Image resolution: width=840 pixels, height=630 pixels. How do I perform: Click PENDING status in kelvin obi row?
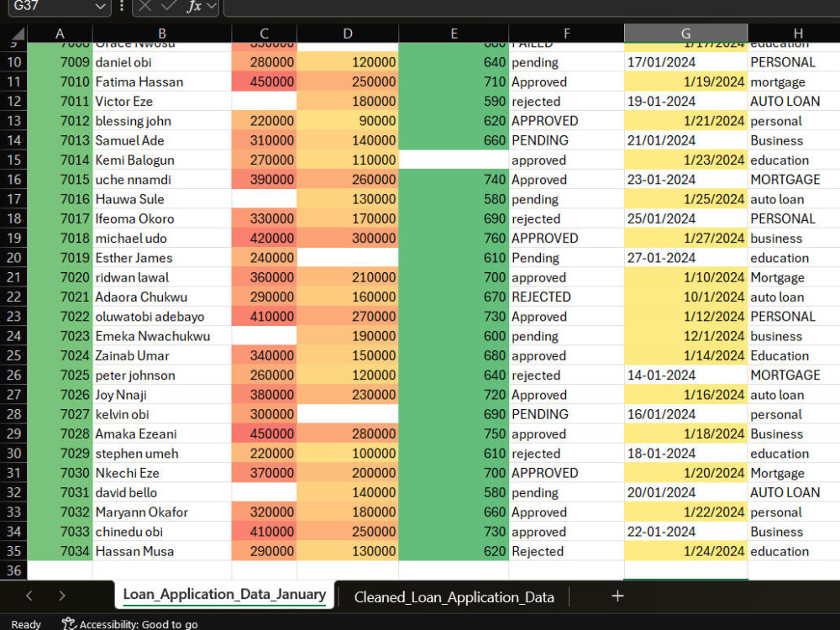(x=566, y=414)
